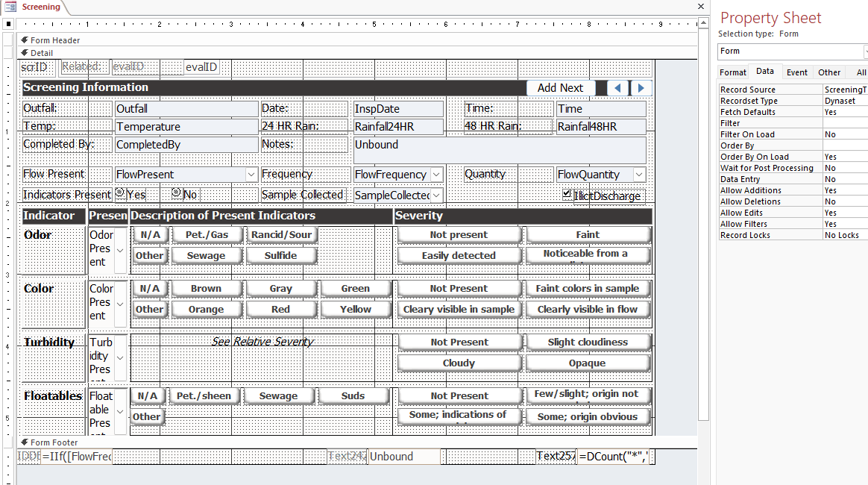Click the Opaque turbidity severity button
This screenshot has width=868, height=485.
click(588, 363)
